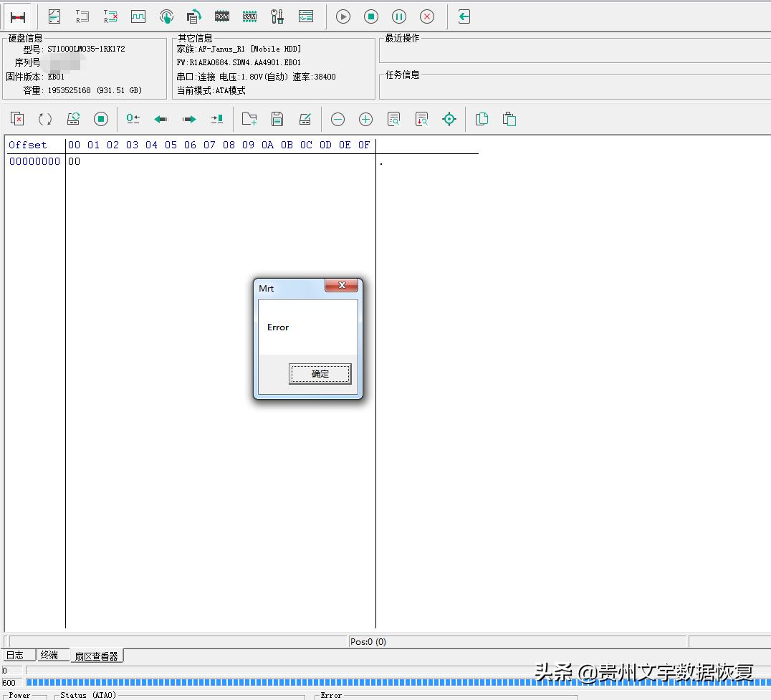Click the 确定 button in error dialog
Screen dimensions: 771x700
point(320,373)
